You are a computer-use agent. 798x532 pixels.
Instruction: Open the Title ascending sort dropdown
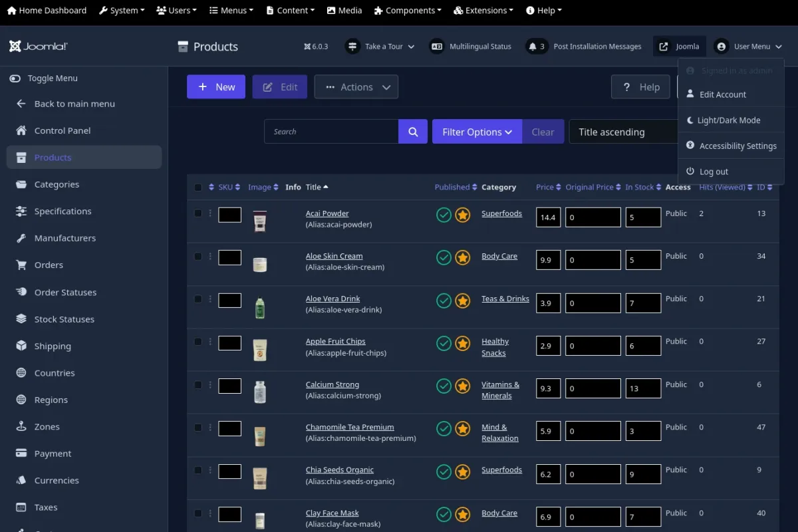[x=622, y=132]
